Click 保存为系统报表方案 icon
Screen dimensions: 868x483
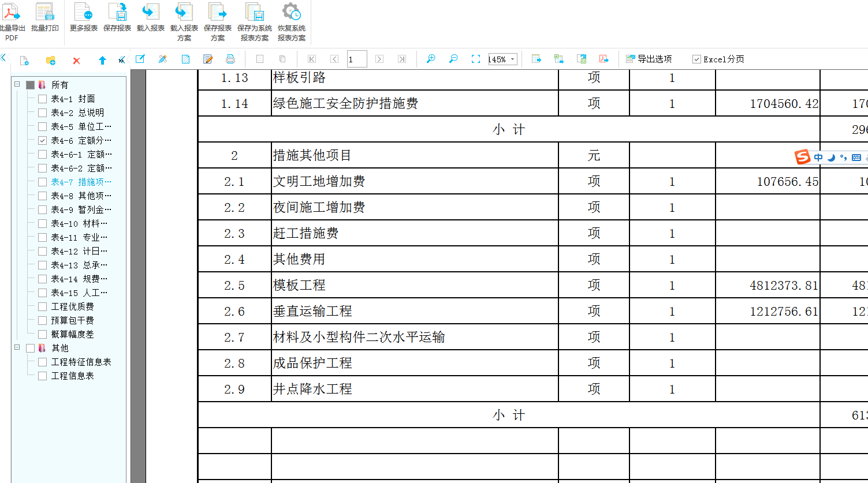(x=255, y=12)
